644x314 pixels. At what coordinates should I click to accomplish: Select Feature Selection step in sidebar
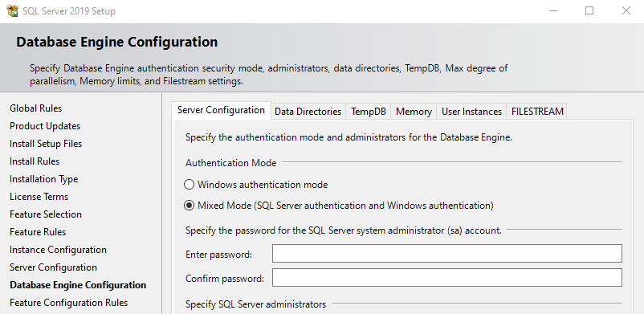point(46,214)
